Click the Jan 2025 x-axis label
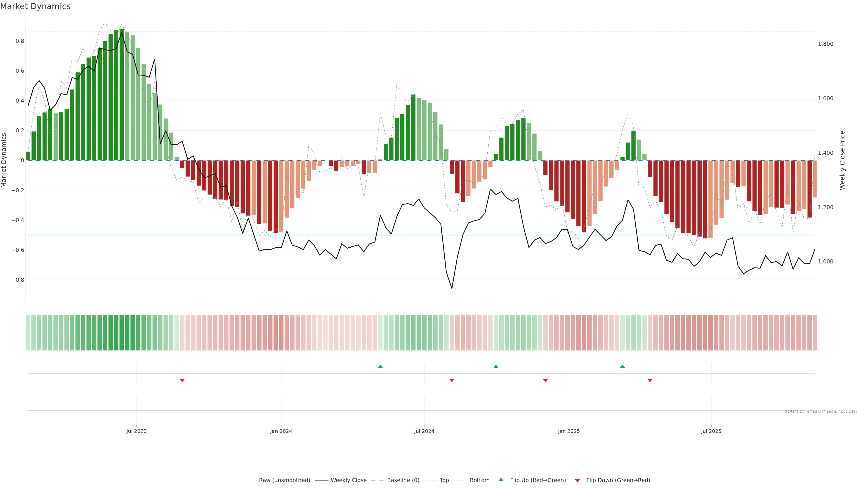The image size is (868, 488). pos(569,431)
